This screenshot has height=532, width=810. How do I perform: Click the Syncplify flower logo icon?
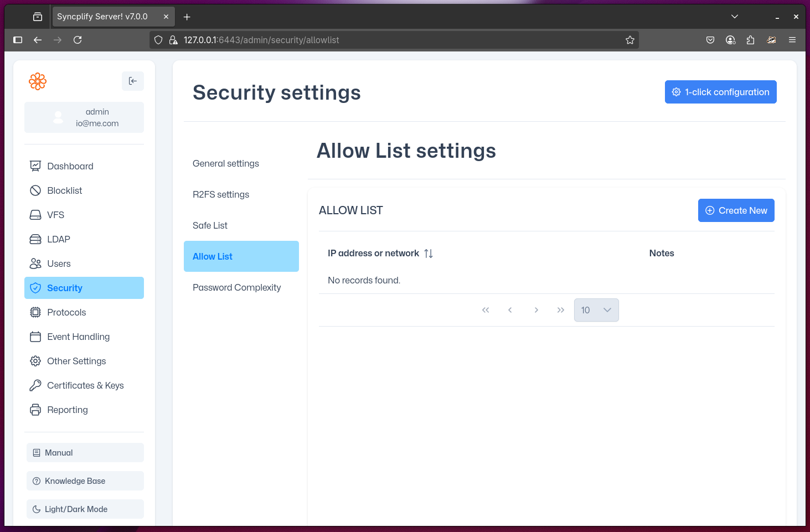click(x=38, y=81)
